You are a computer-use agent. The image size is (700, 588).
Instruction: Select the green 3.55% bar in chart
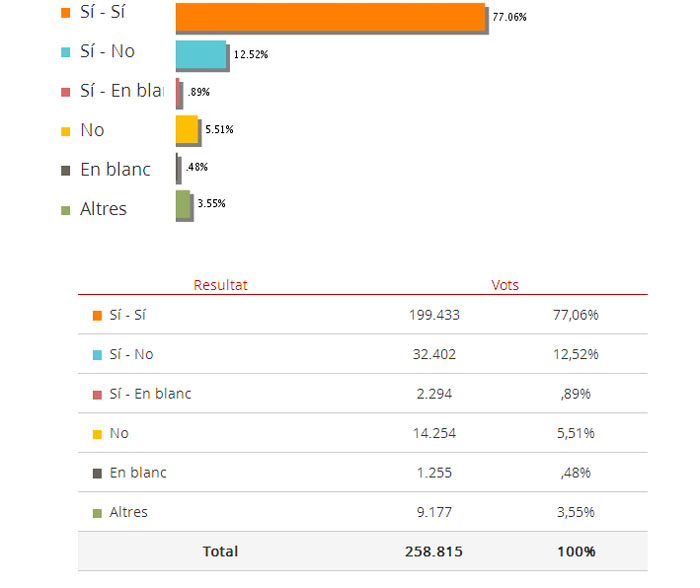(x=183, y=204)
